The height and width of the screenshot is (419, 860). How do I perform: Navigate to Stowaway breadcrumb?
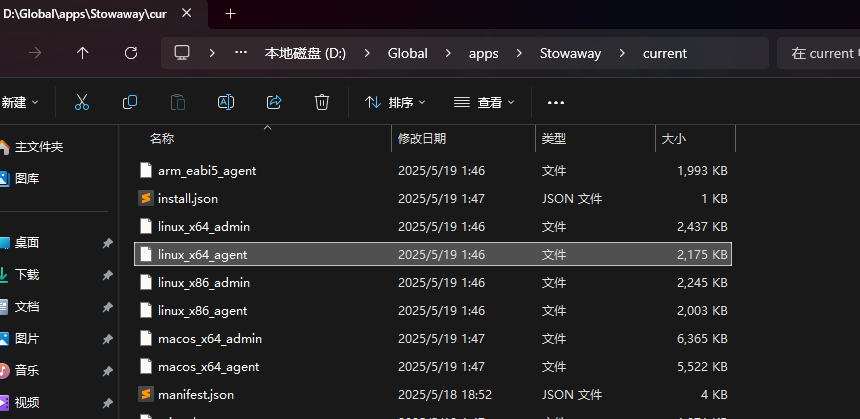pos(570,53)
